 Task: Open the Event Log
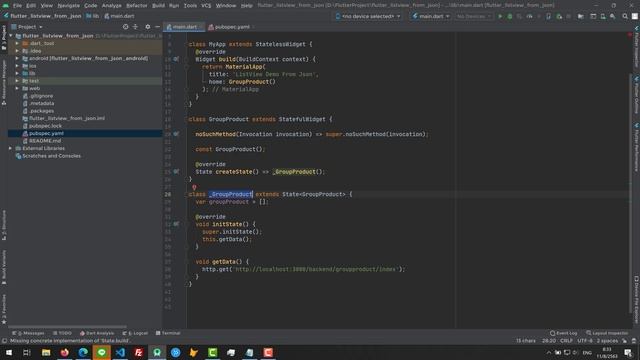pos(563,333)
